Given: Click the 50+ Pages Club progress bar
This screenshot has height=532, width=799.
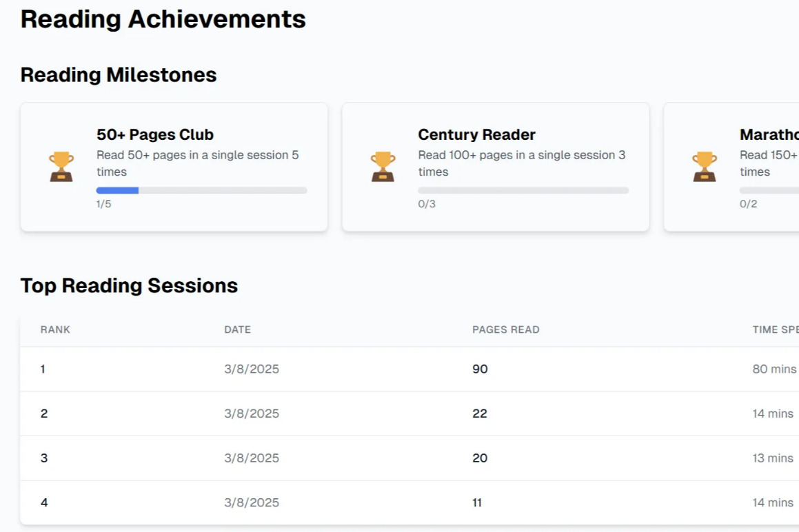Looking at the screenshot, I should point(201,190).
